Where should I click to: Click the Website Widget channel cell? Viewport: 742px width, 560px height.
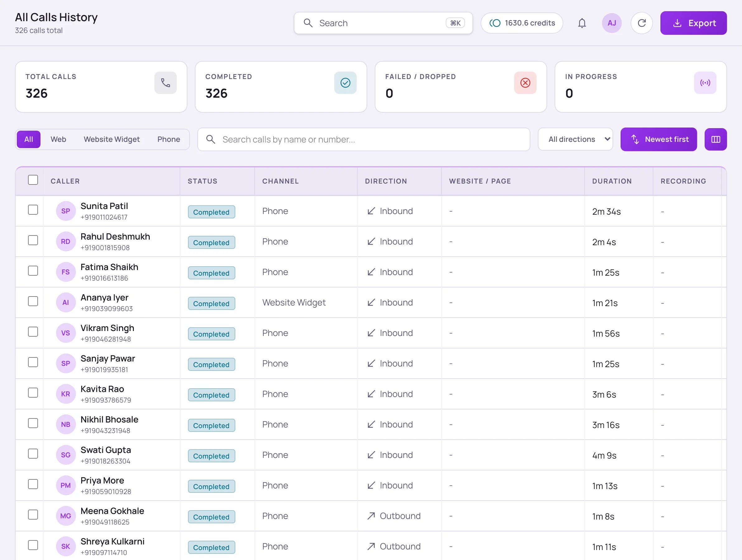pyautogui.click(x=294, y=303)
